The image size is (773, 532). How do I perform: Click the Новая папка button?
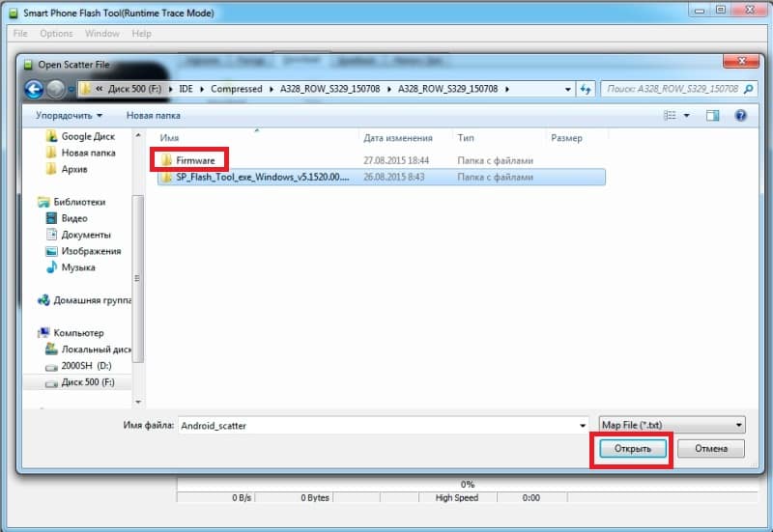tap(154, 115)
